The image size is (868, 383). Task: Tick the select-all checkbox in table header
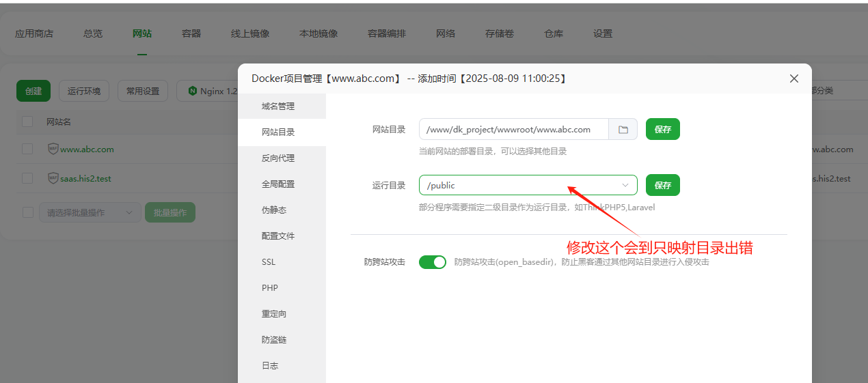tap(27, 122)
